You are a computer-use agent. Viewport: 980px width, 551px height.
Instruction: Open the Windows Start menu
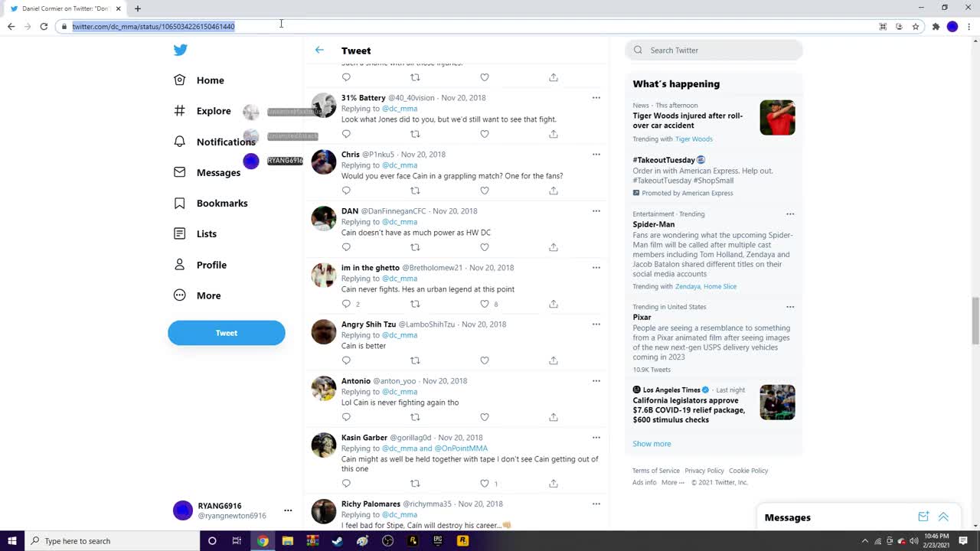12,541
